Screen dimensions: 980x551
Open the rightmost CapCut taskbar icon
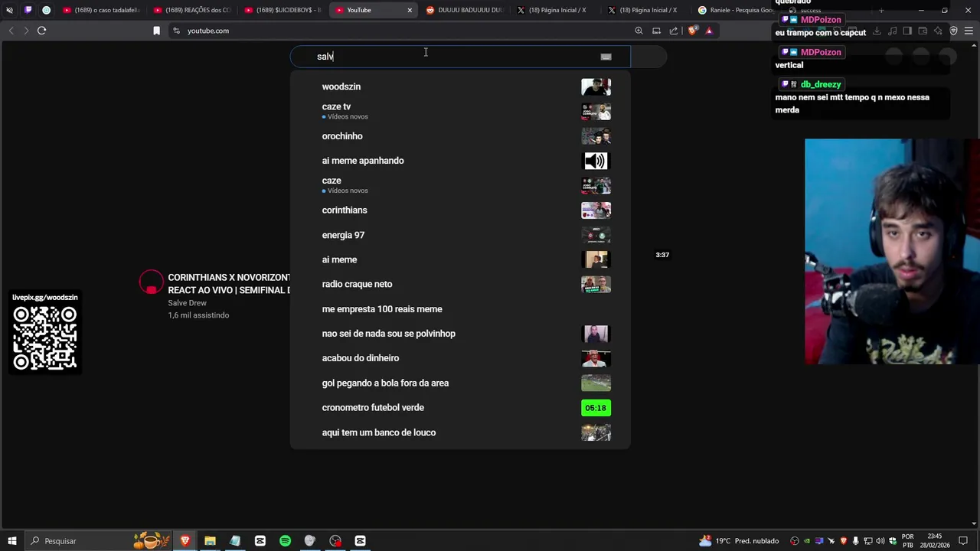point(361,541)
